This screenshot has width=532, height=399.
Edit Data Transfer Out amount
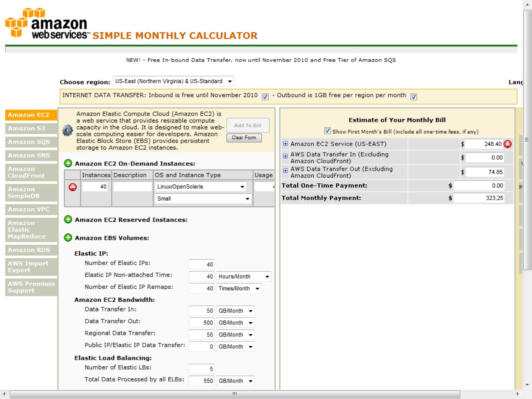tap(202, 323)
